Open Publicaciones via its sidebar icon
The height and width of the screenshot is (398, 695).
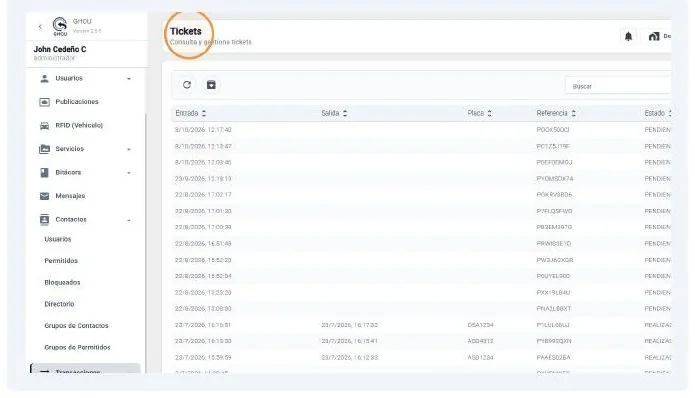coord(44,102)
